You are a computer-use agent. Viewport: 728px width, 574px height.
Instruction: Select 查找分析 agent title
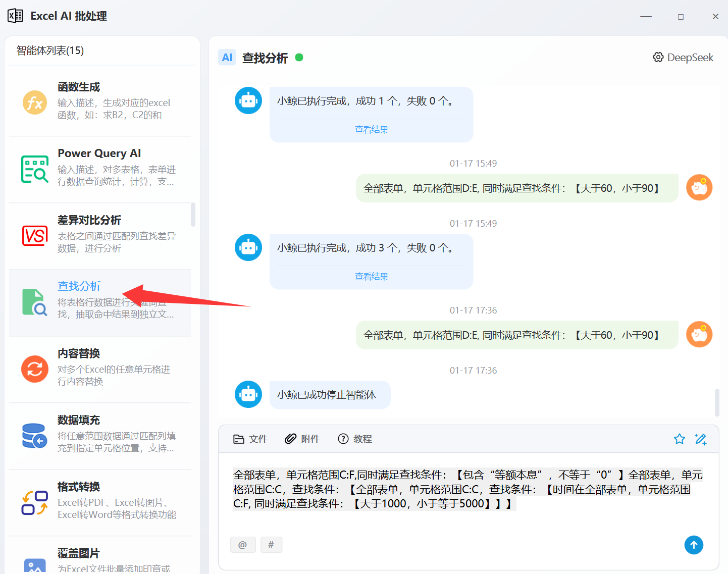(79, 286)
